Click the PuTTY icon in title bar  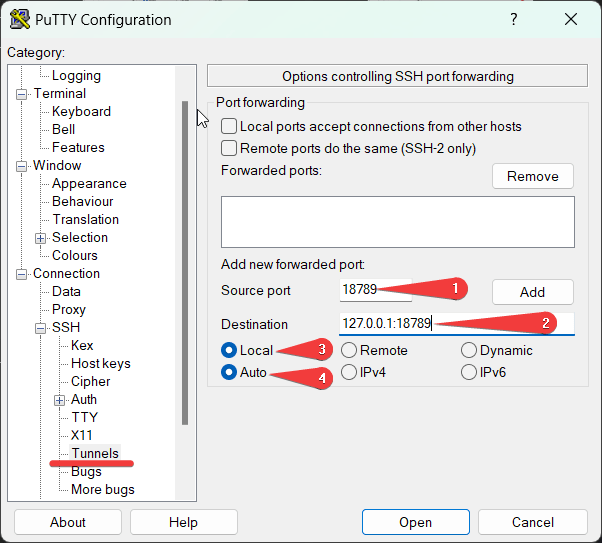click(x=19, y=20)
